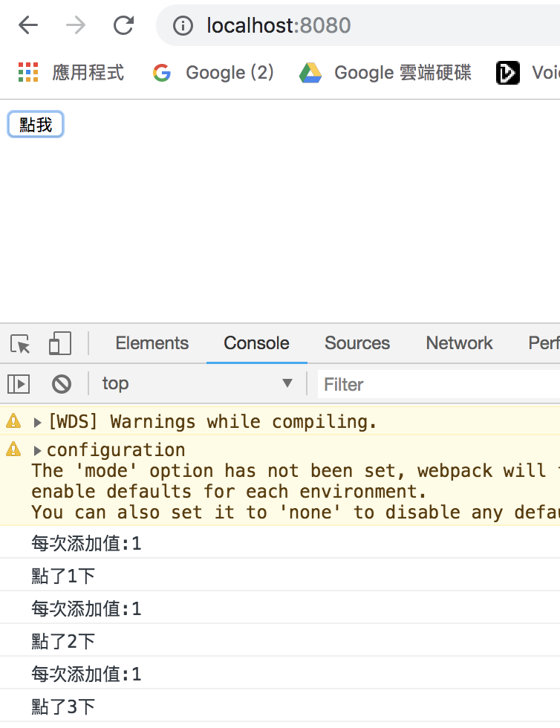Click the localhost:8080 address bar
560x728 pixels.
[x=358, y=25]
